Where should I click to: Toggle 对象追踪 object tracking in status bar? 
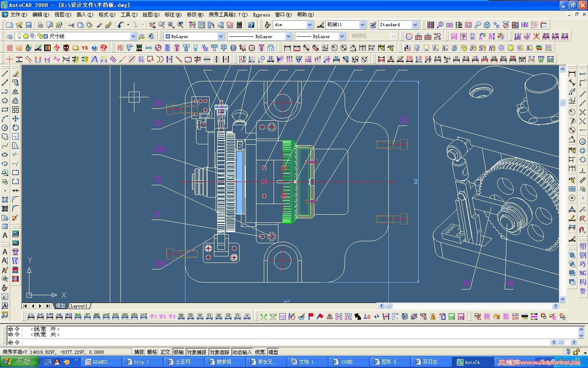[219, 352]
